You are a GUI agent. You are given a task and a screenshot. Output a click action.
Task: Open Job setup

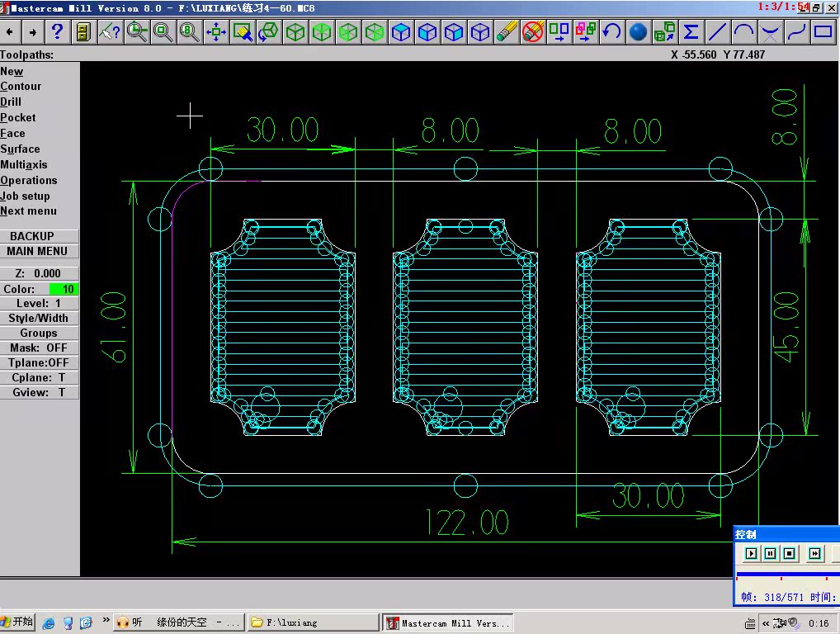point(26,196)
